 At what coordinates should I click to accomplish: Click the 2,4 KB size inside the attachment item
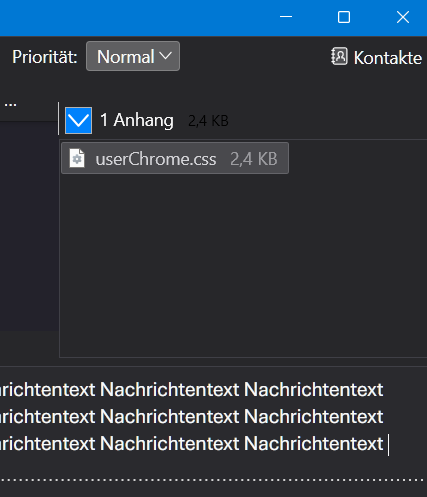click(x=254, y=159)
